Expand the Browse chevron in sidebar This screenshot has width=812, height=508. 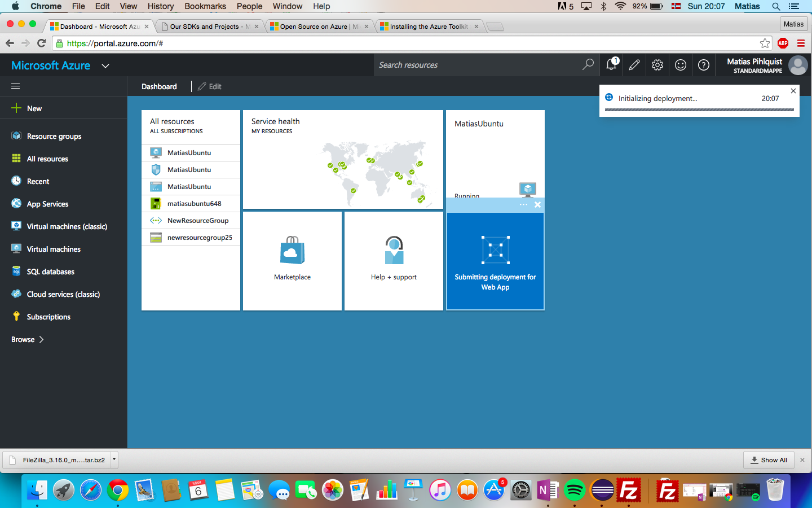(x=41, y=339)
